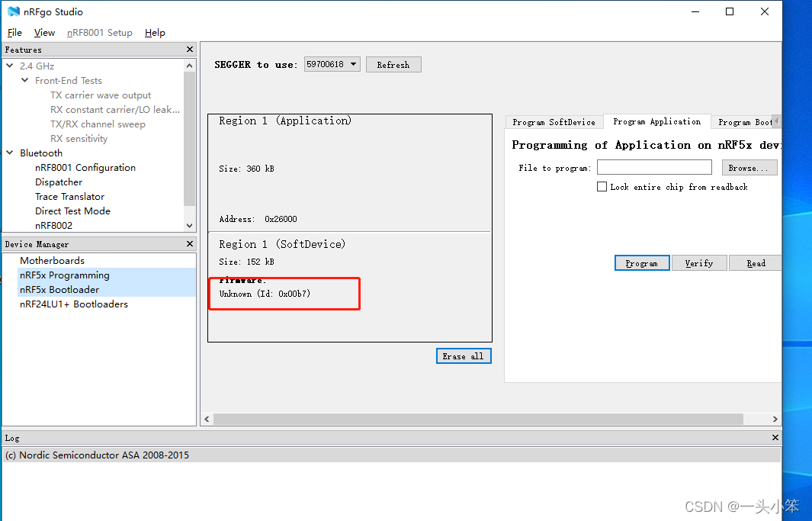Image resolution: width=812 pixels, height=521 pixels.
Task: Click Features panel scroll down arrow
Action: [x=190, y=226]
